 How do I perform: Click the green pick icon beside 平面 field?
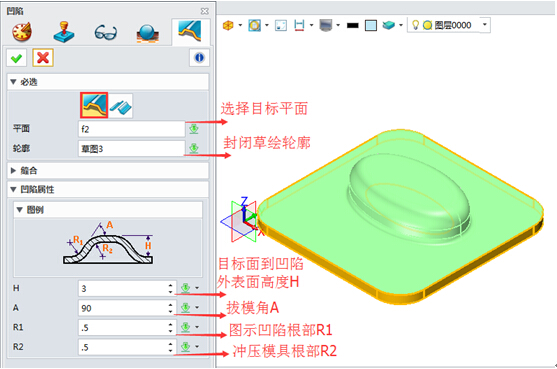point(194,129)
